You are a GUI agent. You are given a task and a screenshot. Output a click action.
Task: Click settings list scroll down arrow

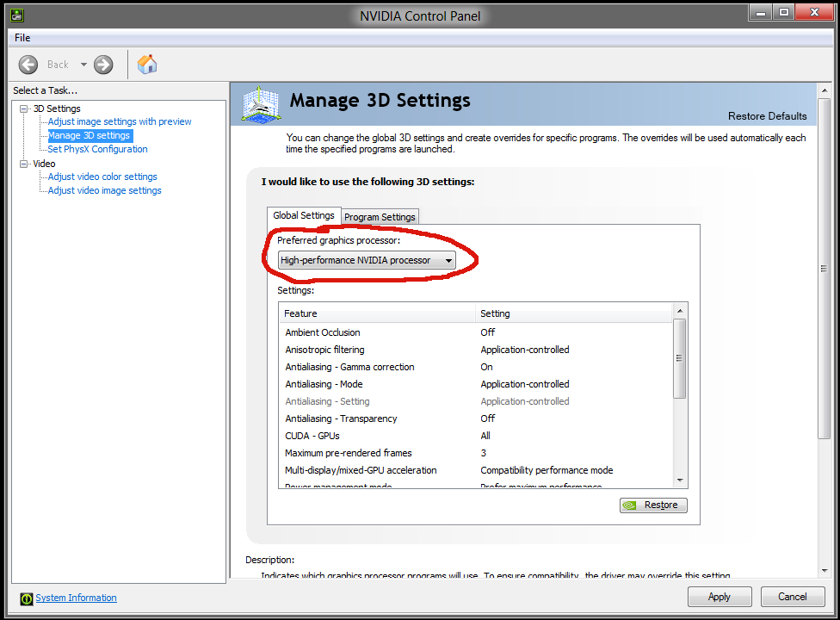[x=680, y=480]
